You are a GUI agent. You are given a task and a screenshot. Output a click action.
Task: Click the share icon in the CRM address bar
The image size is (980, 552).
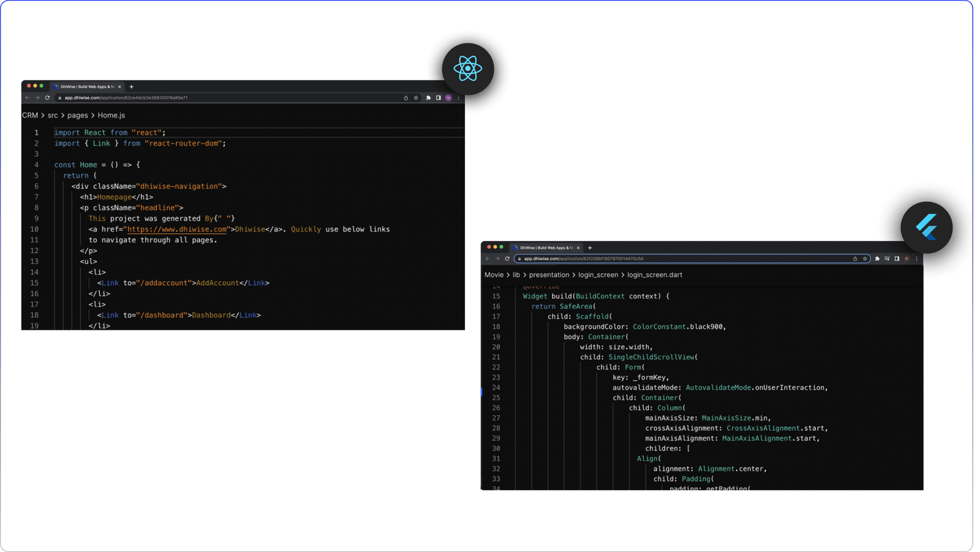click(406, 98)
